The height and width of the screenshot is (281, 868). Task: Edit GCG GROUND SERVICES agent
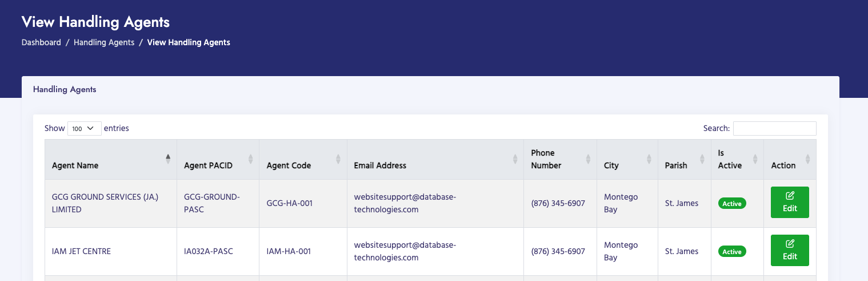click(790, 203)
